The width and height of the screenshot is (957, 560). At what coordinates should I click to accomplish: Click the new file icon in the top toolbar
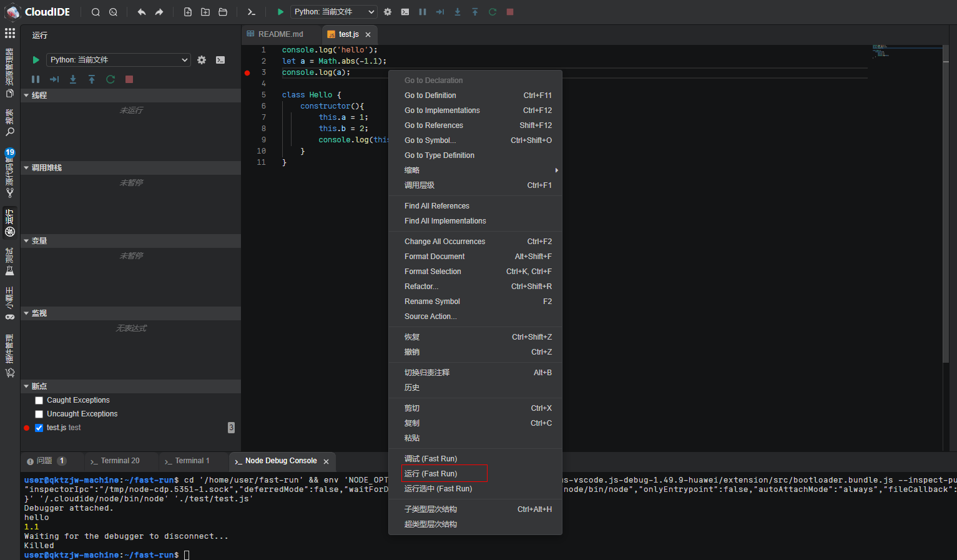tap(188, 12)
